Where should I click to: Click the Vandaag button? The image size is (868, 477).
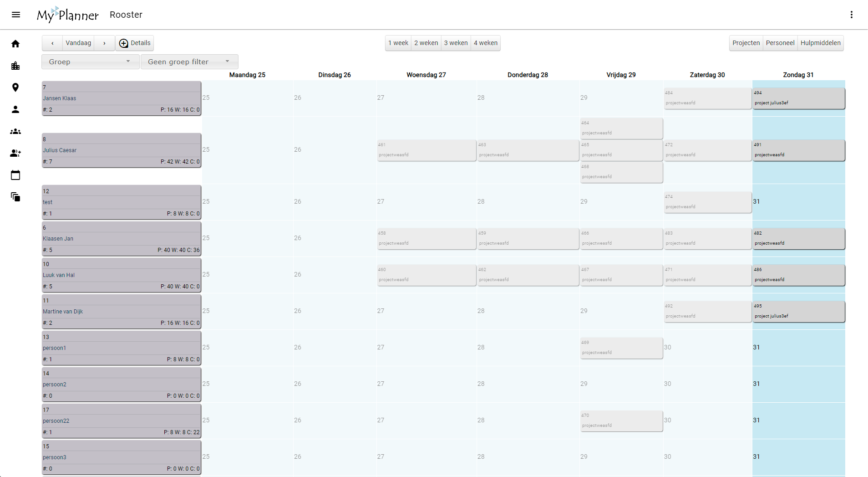(78, 43)
